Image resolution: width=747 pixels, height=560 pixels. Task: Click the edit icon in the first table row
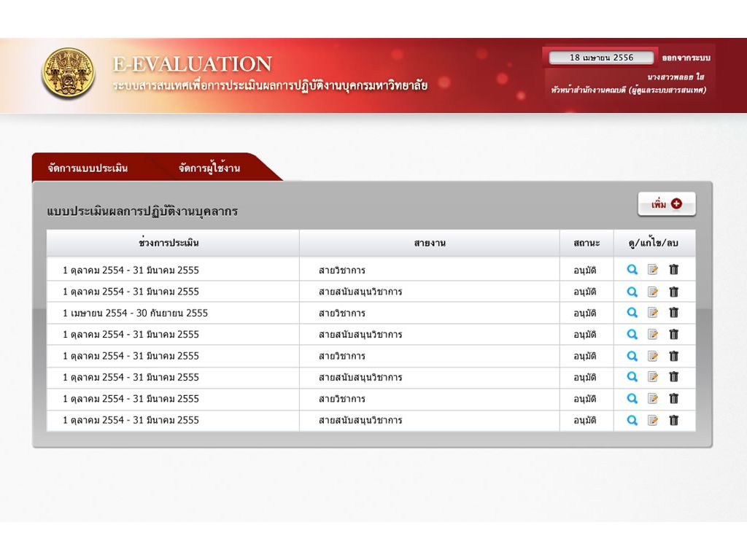click(653, 270)
